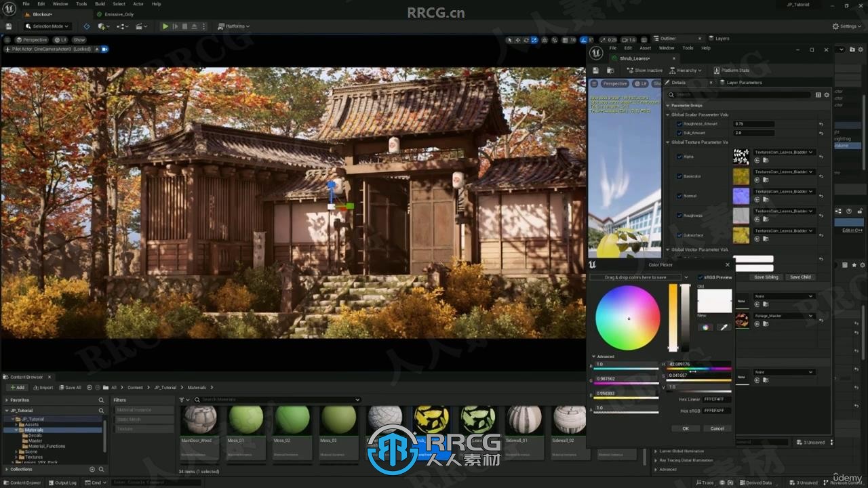Open Details panel settings gear
The image size is (868, 488).
point(826,95)
